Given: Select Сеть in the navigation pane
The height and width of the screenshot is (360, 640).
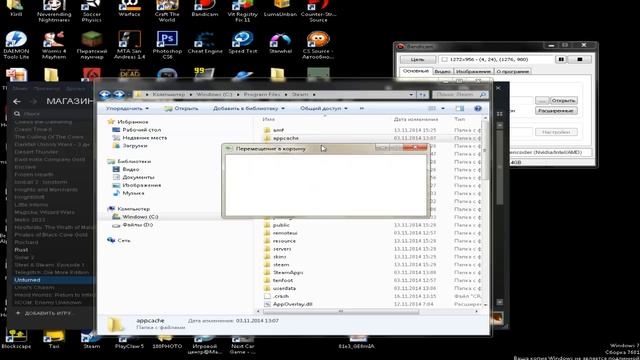Looking at the screenshot, I should [x=119, y=240].
